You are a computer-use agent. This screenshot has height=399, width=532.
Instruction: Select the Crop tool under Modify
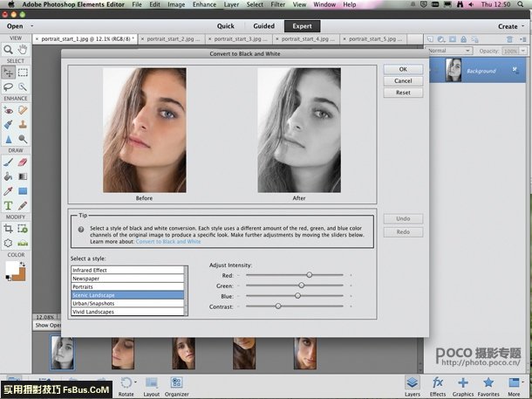click(x=8, y=229)
